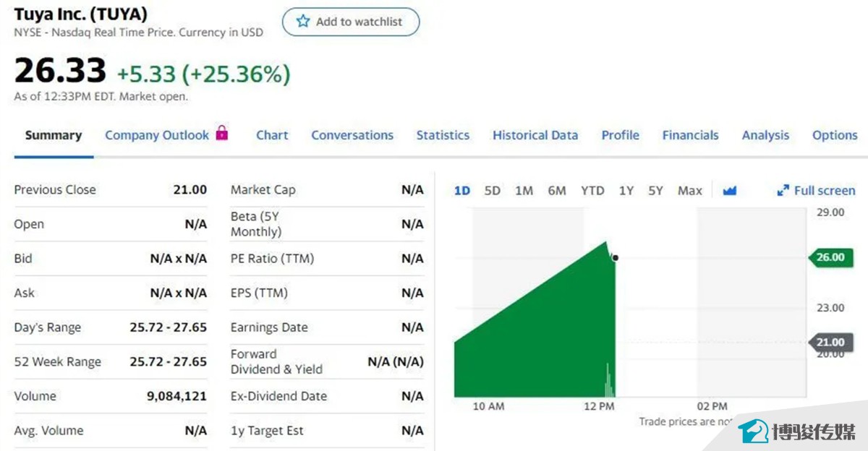Click the Day's Range value 25.72 - 27.65
Screen dimensions: 868x451
(169, 327)
